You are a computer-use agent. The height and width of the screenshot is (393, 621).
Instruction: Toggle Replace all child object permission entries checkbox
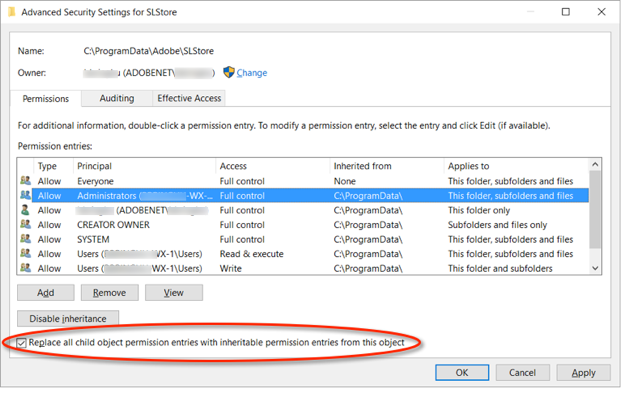21,343
